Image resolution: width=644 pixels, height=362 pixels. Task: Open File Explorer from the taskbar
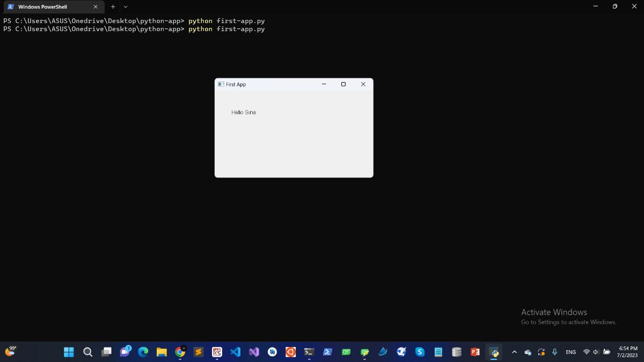(162, 352)
